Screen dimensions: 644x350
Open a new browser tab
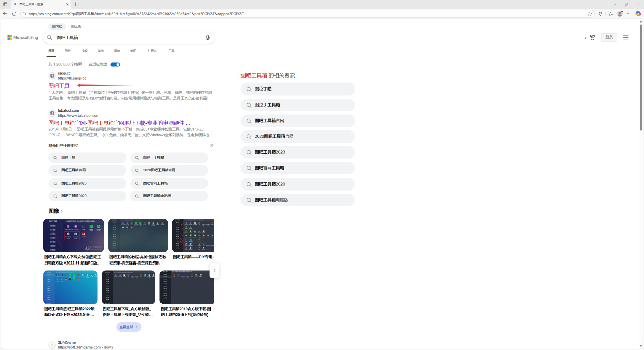[x=75, y=4]
